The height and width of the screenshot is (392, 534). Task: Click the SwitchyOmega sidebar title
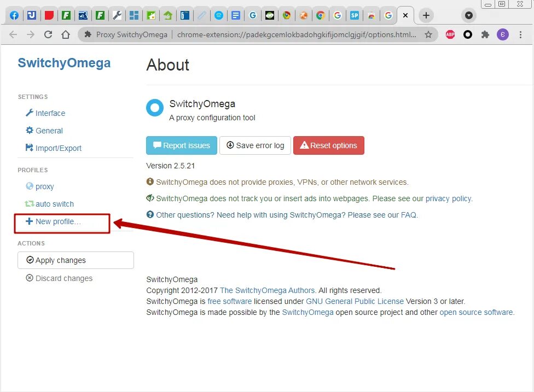tap(64, 63)
